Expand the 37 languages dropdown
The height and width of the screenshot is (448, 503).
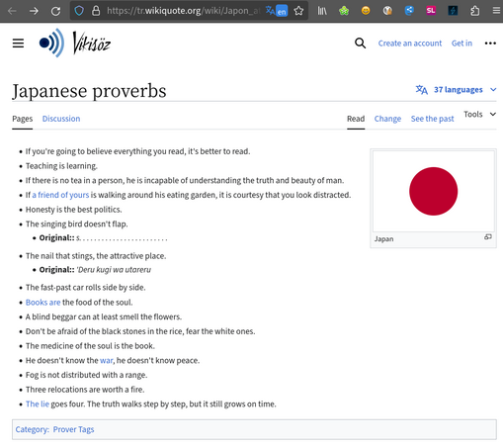pyautogui.click(x=456, y=90)
